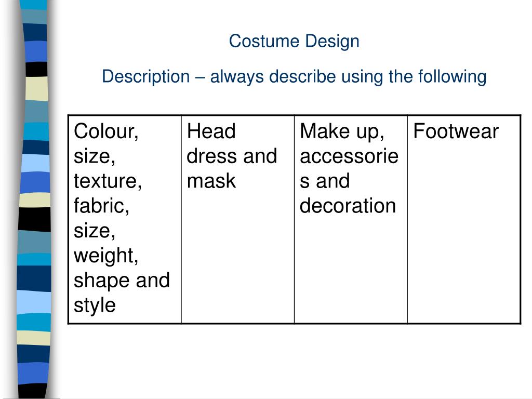Click the word Footwear

(x=456, y=131)
